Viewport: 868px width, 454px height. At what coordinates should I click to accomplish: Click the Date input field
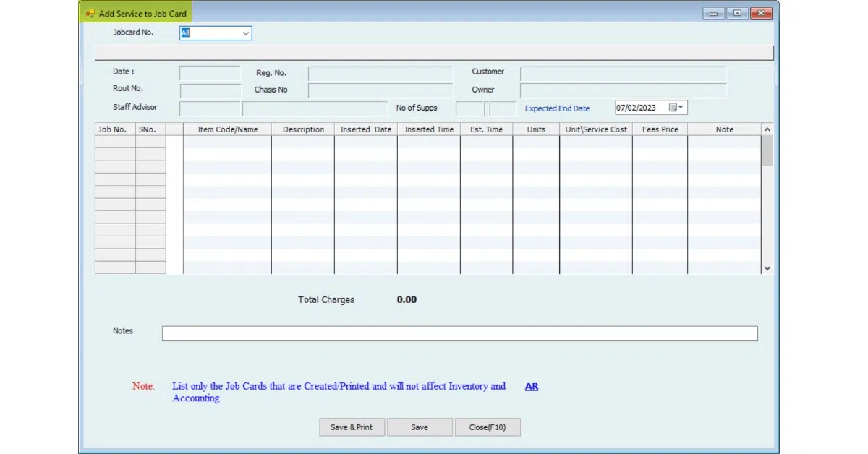coord(210,73)
